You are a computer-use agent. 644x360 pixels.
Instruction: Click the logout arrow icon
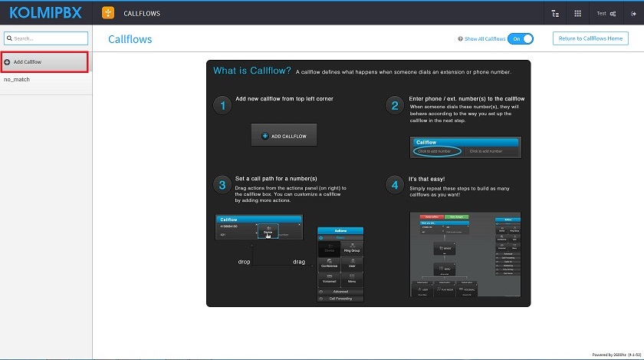coord(633,13)
